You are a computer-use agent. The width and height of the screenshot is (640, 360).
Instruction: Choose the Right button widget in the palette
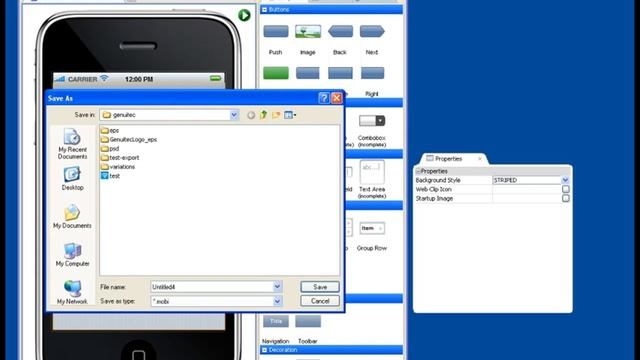[372, 73]
